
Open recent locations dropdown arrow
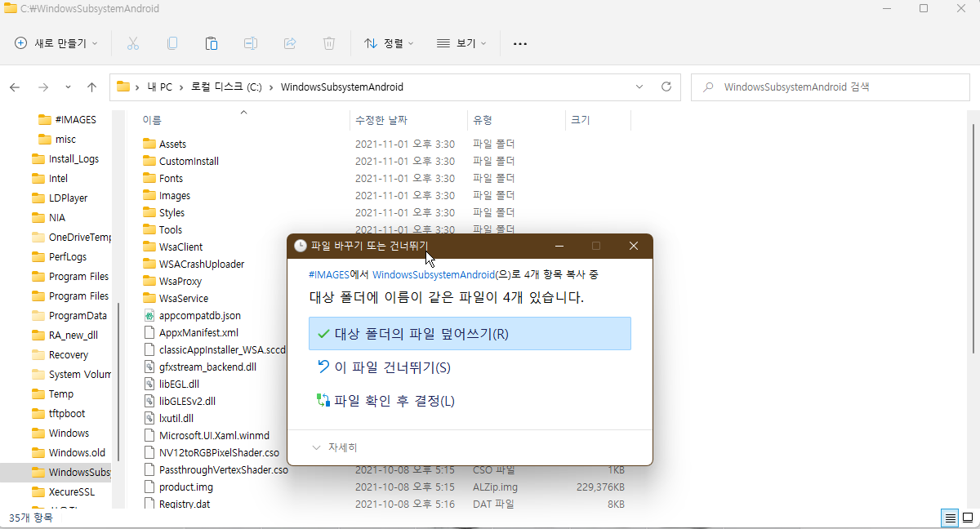tap(68, 87)
